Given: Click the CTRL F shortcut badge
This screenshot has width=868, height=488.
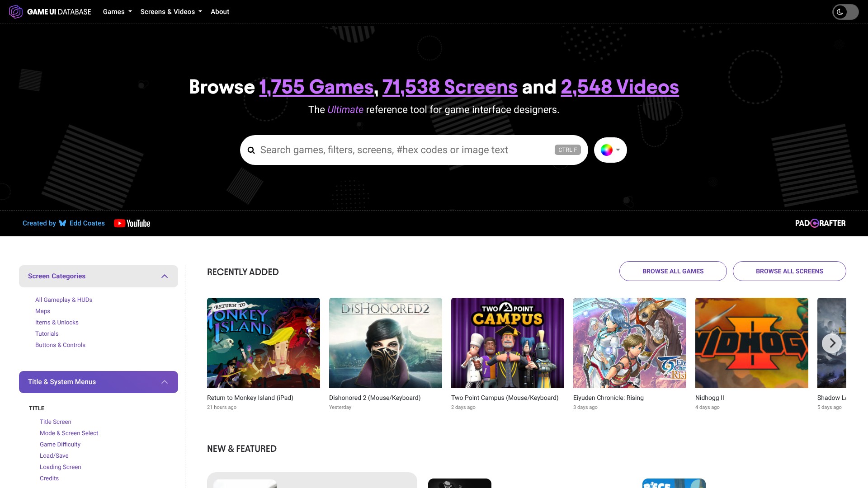Looking at the screenshot, I should tap(567, 150).
